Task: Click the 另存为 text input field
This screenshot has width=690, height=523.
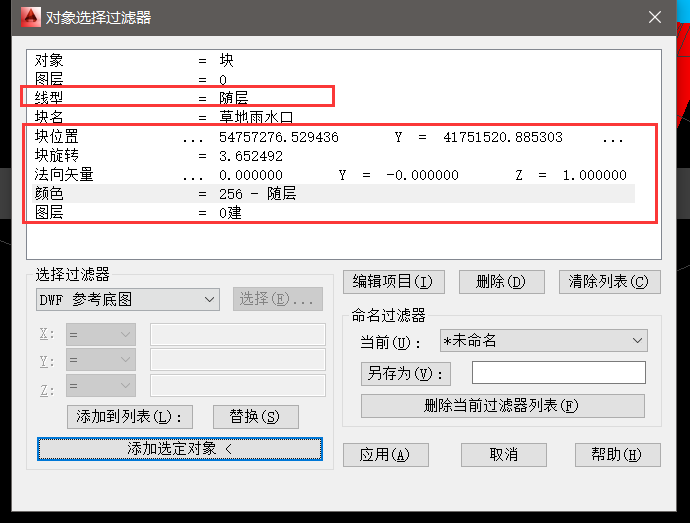Action: pyautogui.click(x=558, y=373)
